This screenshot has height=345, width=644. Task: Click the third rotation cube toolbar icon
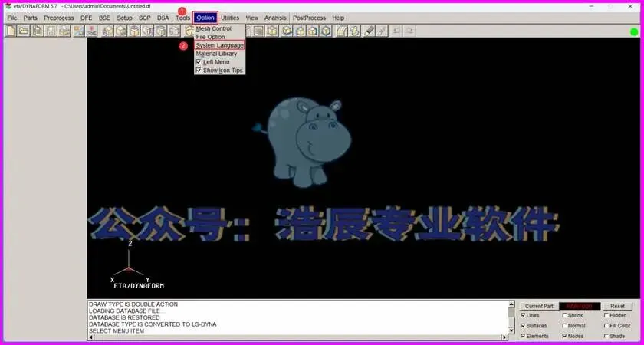click(134, 31)
